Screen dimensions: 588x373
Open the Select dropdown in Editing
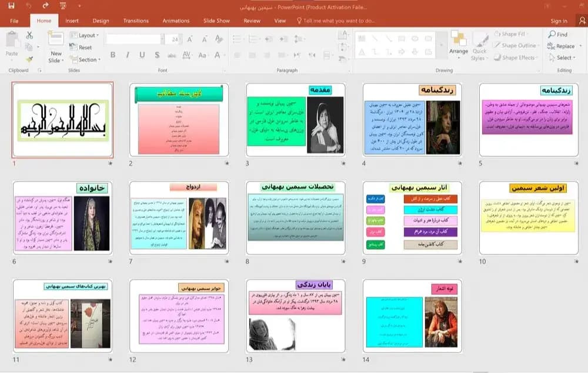pos(562,58)
